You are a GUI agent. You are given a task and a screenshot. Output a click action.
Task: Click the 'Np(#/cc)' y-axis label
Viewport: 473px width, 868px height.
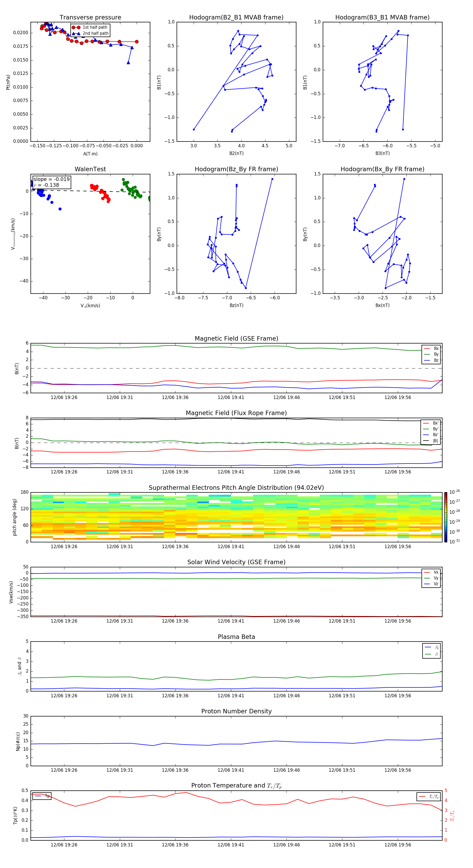(18, 741)
